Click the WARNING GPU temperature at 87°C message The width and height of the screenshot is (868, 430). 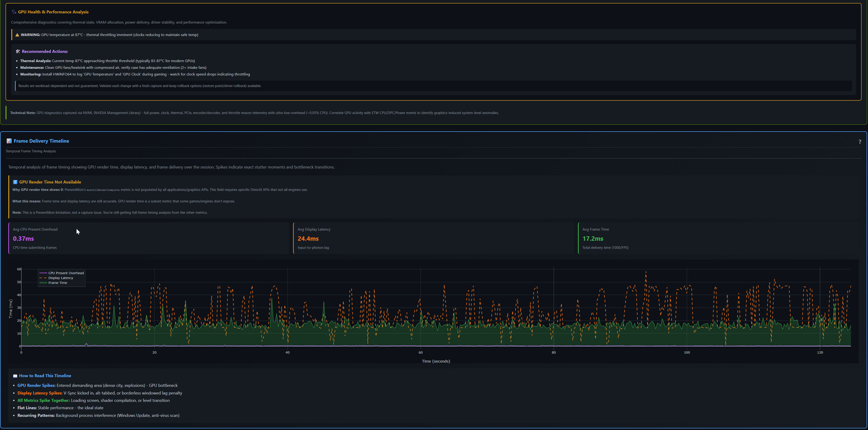(109, 35)
